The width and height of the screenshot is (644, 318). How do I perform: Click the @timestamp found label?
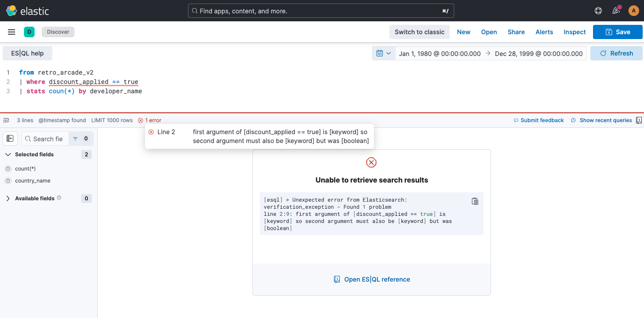point(62,120)
